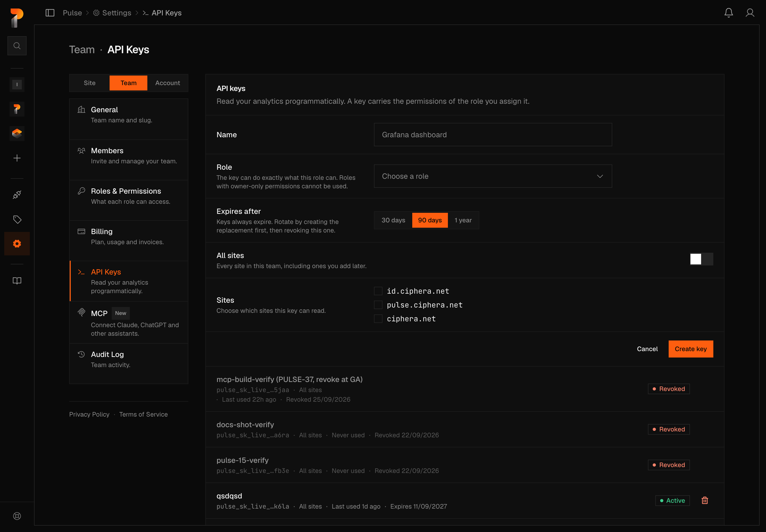Check the ciphera.net checkbox
This screenshot has width=766, height=532.
point(378,319)
